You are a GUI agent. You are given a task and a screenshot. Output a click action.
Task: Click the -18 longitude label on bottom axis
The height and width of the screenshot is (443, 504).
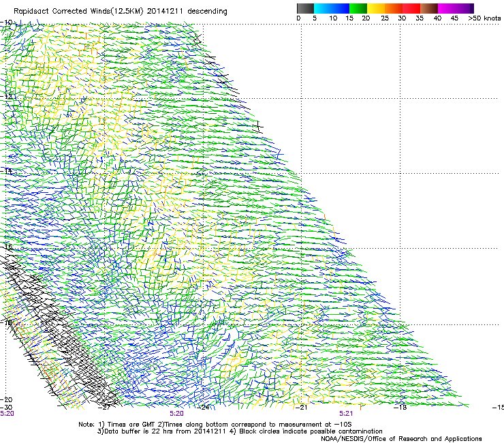(x=400, y=408)
